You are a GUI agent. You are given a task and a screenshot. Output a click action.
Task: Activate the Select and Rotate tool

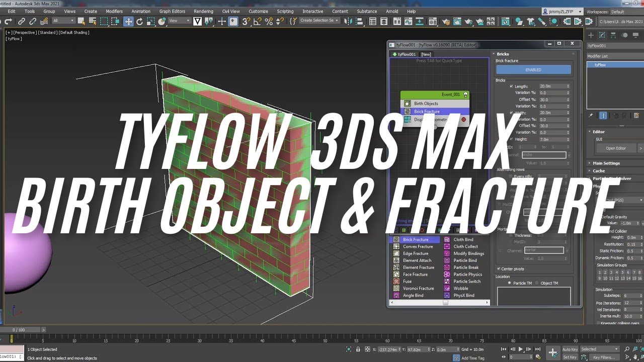pos(140,21)
